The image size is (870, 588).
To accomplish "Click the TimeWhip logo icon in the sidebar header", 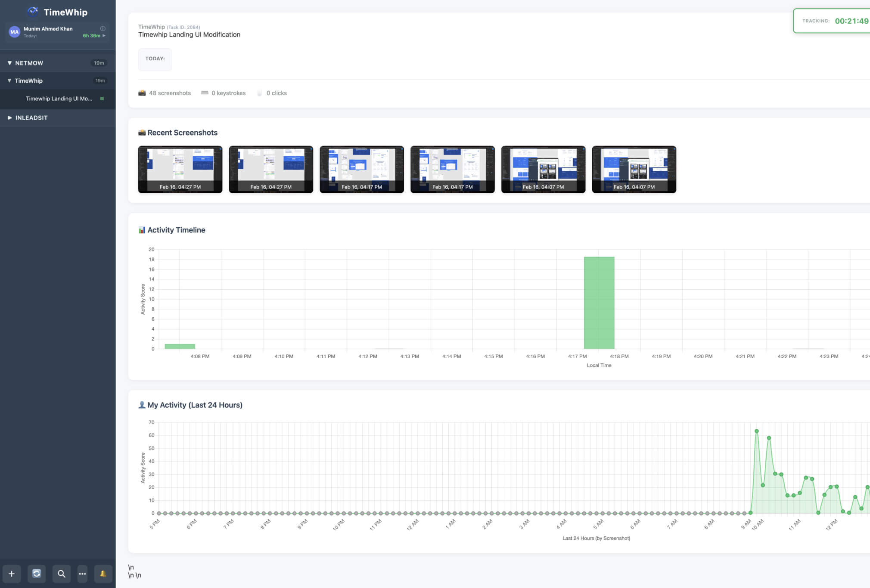I will point(33,12).
